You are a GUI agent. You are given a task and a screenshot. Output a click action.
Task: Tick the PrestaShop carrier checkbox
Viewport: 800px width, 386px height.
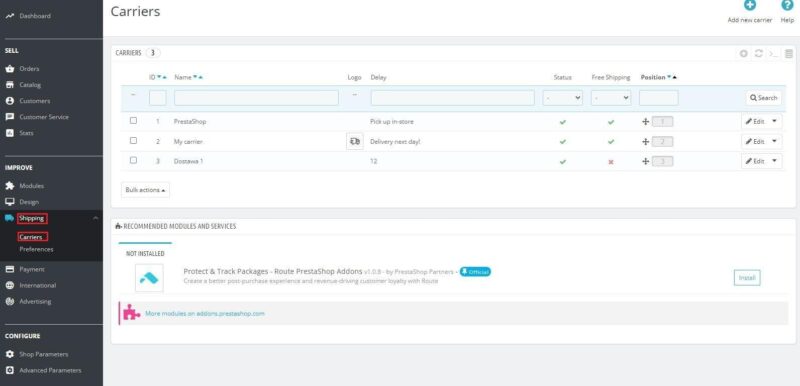click(x=133, y=121)
